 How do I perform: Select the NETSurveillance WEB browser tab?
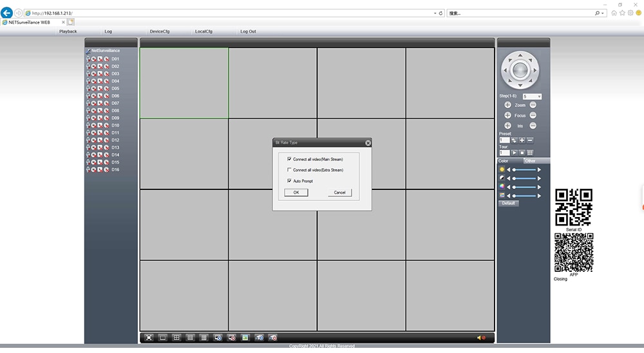click(33, 22)
